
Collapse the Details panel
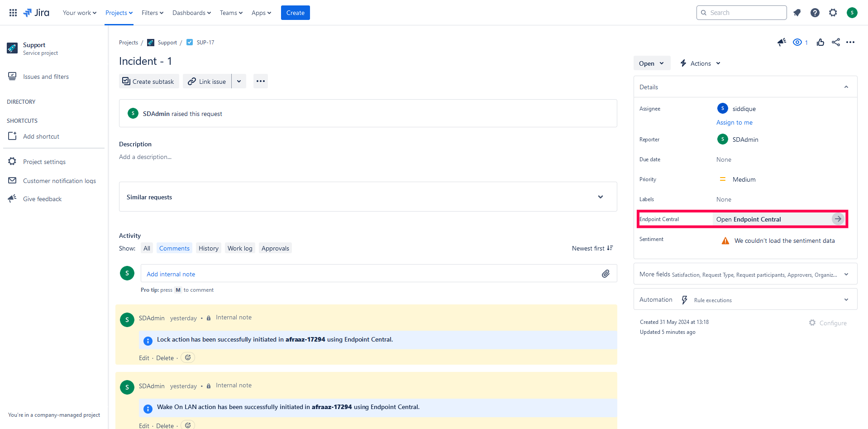point(846,87)
